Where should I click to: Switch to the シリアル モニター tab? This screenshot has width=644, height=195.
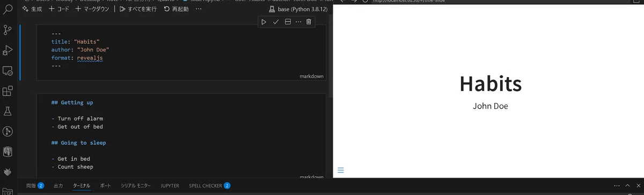136,185
